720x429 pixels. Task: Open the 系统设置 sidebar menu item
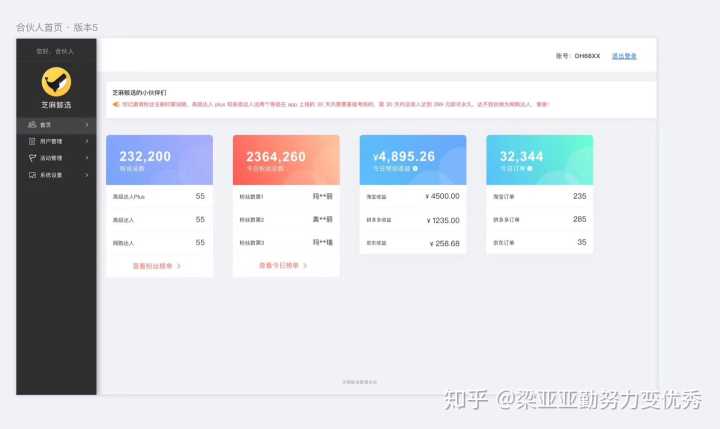tap(56, 175)
